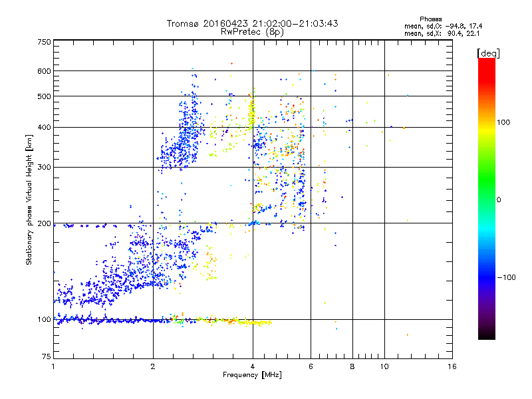The height and width of the screenshot is (399, 532).
Task: Click the x-axis label "16"
Action: (452, 366)
